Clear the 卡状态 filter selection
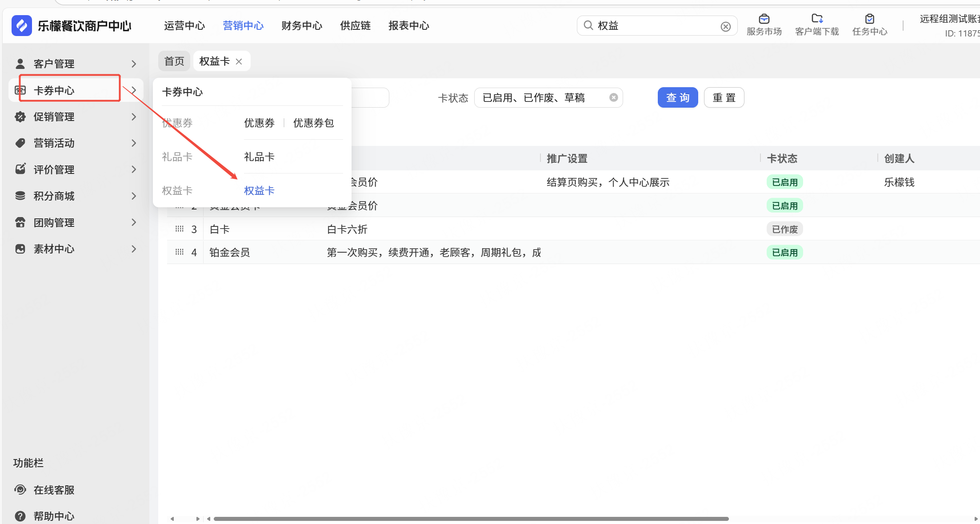 (613, 97)
